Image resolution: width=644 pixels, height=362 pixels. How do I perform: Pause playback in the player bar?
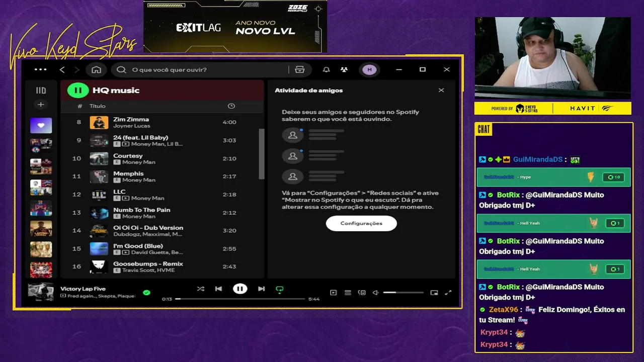click(240, 289)
